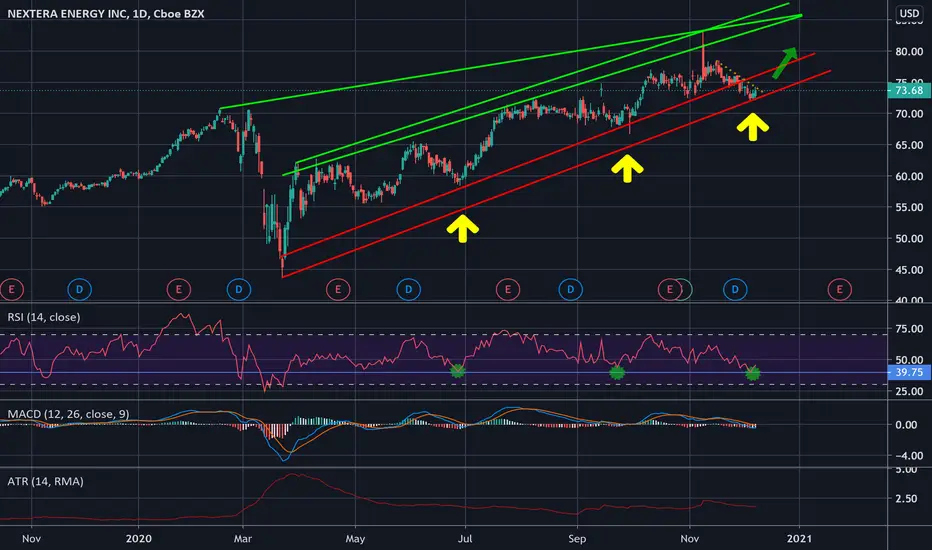
Task: Click the 75.00 label on the RSI scale
Action: click(909, 329)
